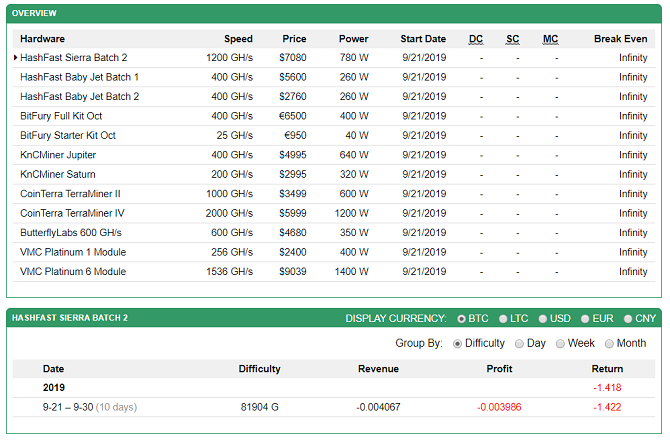Image resolution: width=670 pixels, height=442 pixels.
Task: Select the HashFast Baby Jet Batch 1 row
Action: tap(334, 77)
